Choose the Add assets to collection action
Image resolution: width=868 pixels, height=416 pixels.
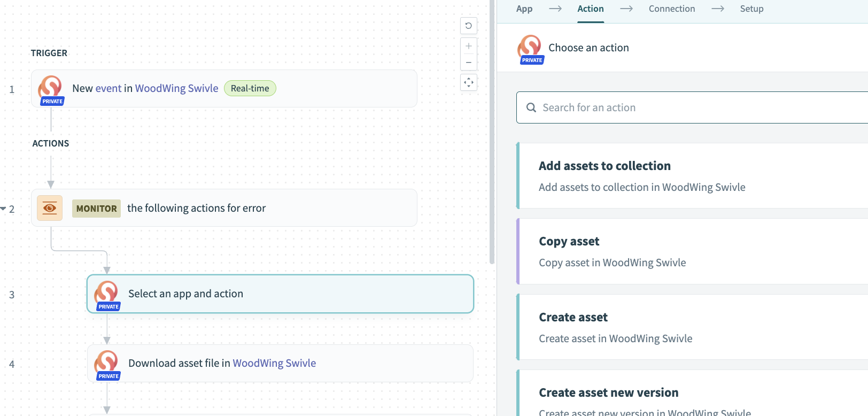coord(692,175)
